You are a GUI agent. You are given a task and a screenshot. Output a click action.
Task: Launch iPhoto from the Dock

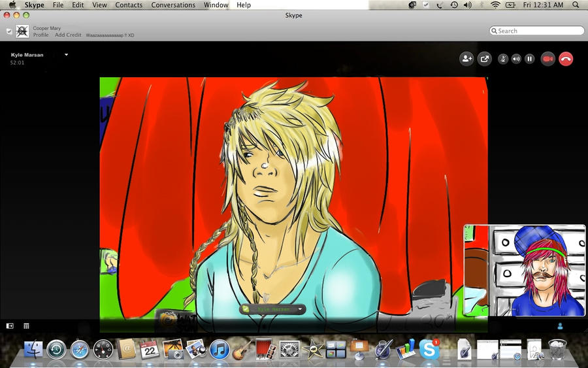click(172, 349)
